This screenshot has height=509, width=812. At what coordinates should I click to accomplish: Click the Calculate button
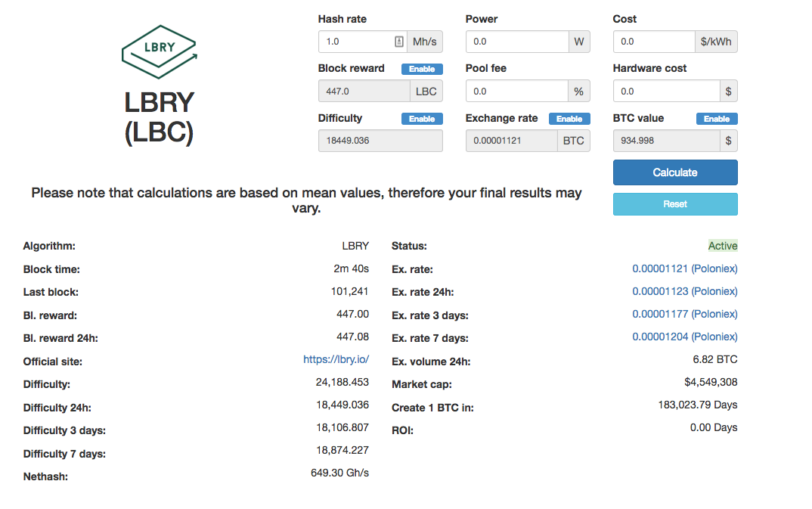click(x=675, y=172)
